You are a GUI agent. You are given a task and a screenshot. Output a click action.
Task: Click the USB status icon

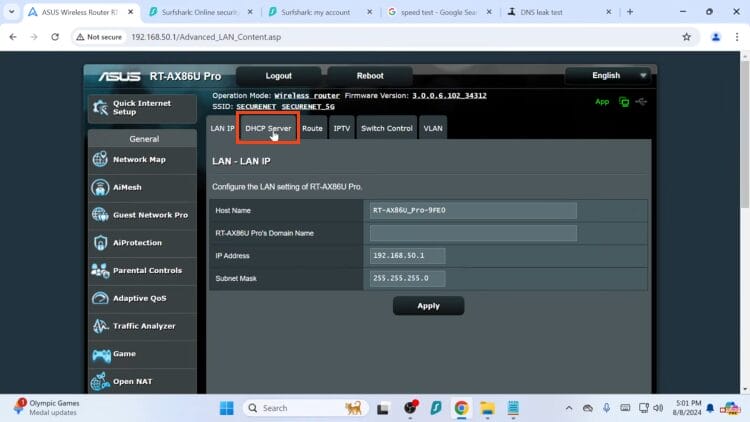[x=641, y=102]
